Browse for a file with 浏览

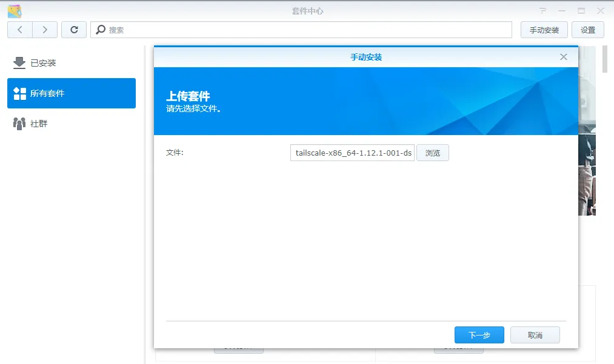(433, 153)
